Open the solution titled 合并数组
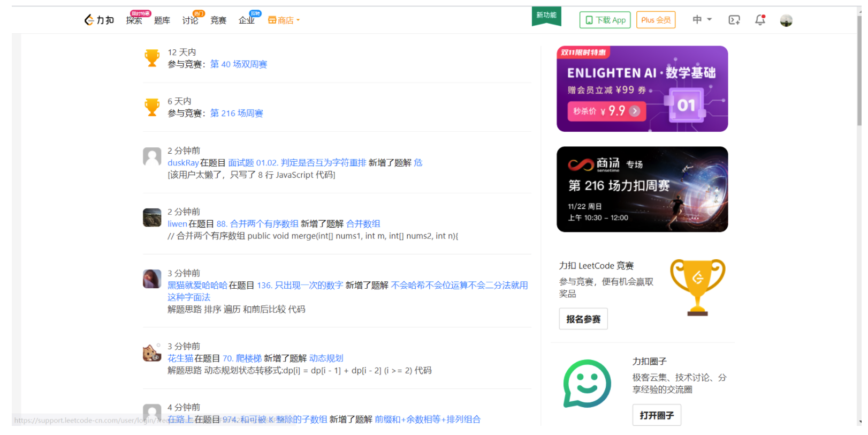 [363, 224]
